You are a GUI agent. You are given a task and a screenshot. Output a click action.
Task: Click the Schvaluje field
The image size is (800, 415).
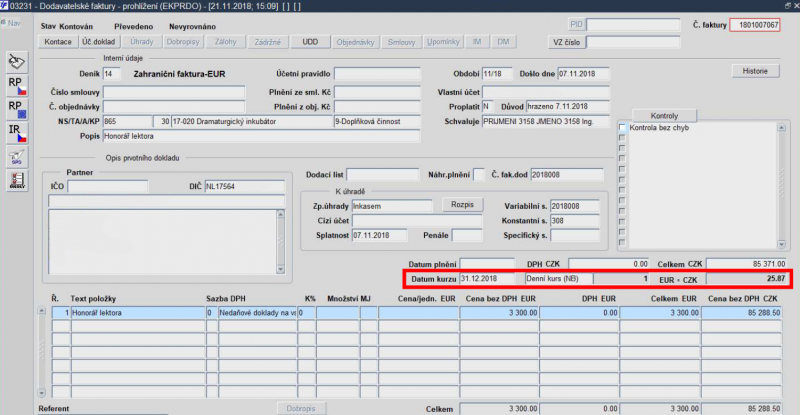coord(545,121)
